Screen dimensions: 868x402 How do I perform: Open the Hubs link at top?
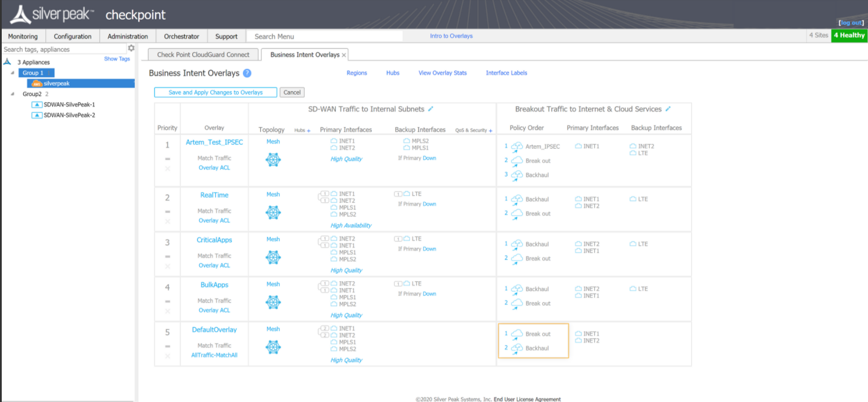click(x=393, y=73)
